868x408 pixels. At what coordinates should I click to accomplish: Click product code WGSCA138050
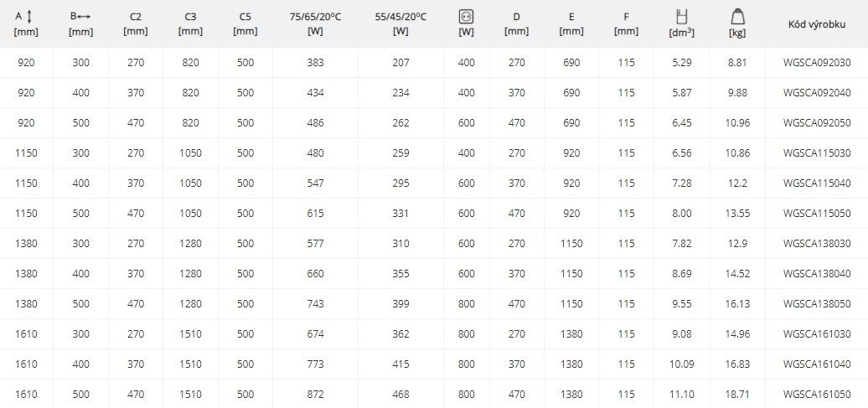(x=817, y=304)
